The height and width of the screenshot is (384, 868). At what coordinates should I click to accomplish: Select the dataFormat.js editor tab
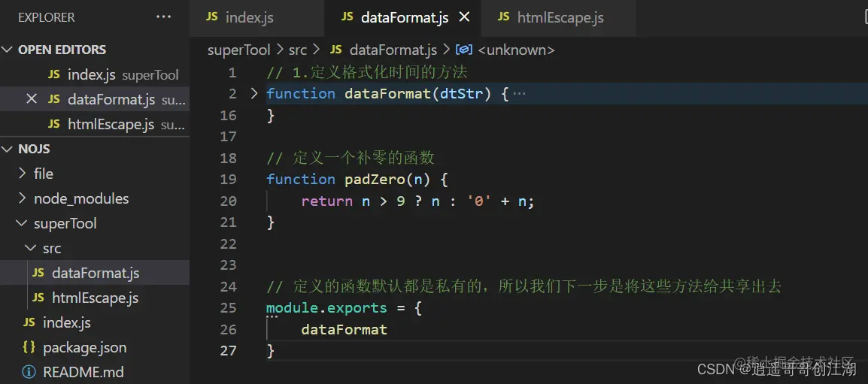(405, 18)
